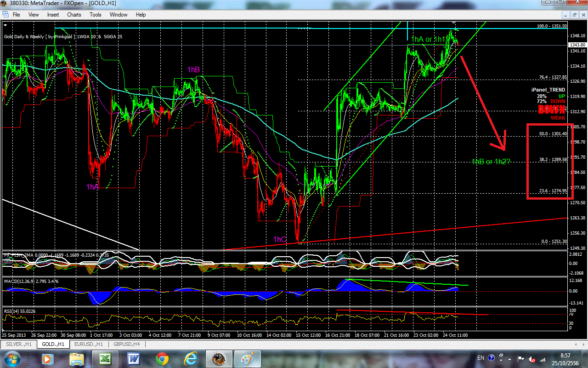
Task: Click the '15 Oct 12:00' time axis label
Action: [x=308, y=335]
